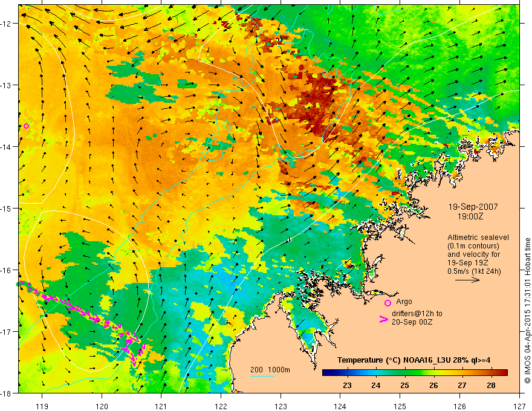Click the 'Altimetric sealevel' legend text
Viewport: 532px width, 411px height.
pyautogui.click(x=478, y=238)
